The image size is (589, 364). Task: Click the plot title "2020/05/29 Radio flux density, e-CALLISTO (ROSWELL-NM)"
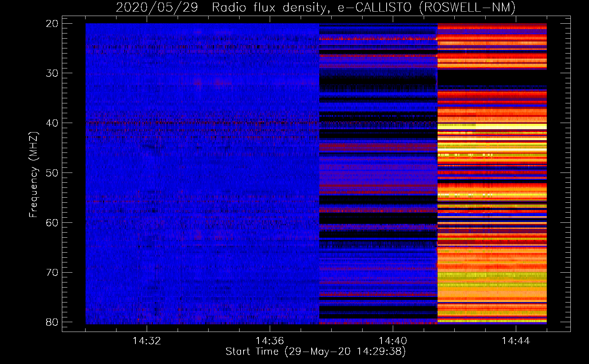[316, 7]
